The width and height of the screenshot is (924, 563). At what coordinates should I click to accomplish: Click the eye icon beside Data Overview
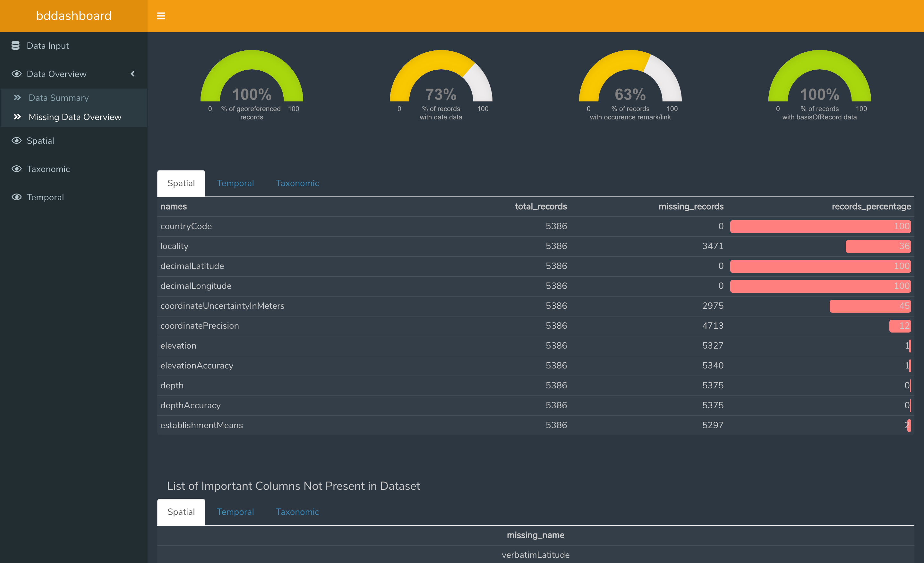(x=16, y=74)
